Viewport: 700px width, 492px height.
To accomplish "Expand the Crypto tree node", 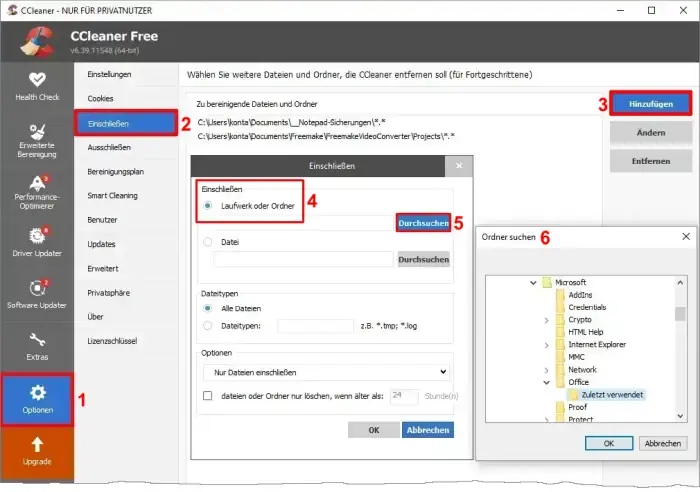I will [546, 320].
